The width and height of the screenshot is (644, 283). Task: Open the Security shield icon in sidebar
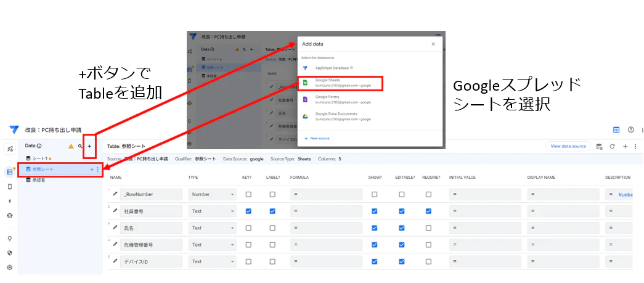pos(10,253)
